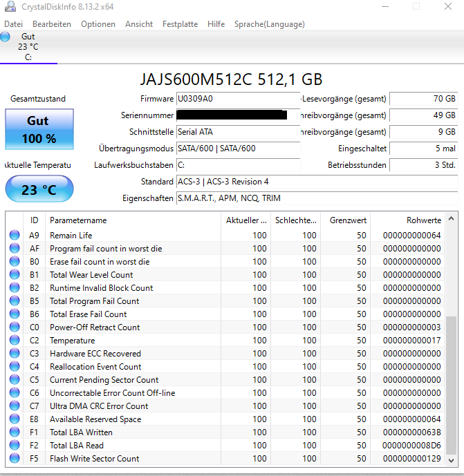
Task: Click status orb beside Temperature attribute
Action: tap(15, 341)
